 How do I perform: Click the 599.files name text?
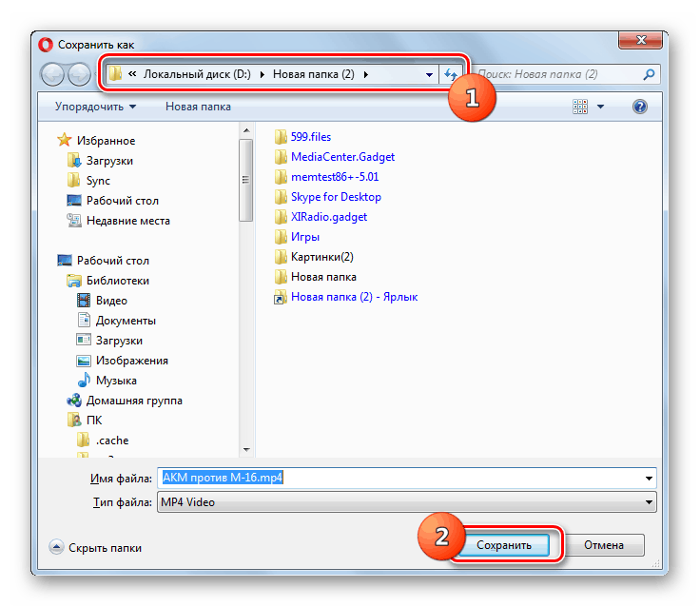(311, 137)
